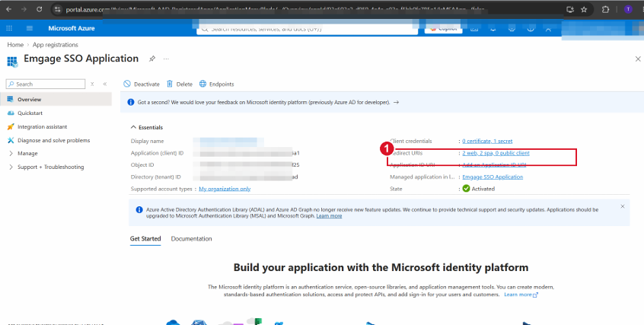Screen dimensions: 644x325
Task: Click the info icon in the feedback banner
Action: point(131,102)
